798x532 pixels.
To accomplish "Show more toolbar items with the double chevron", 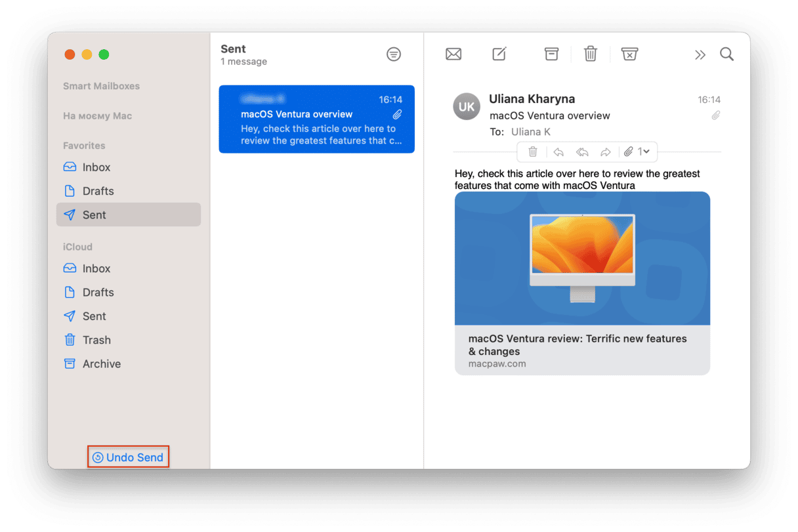I will click(700, 55).
